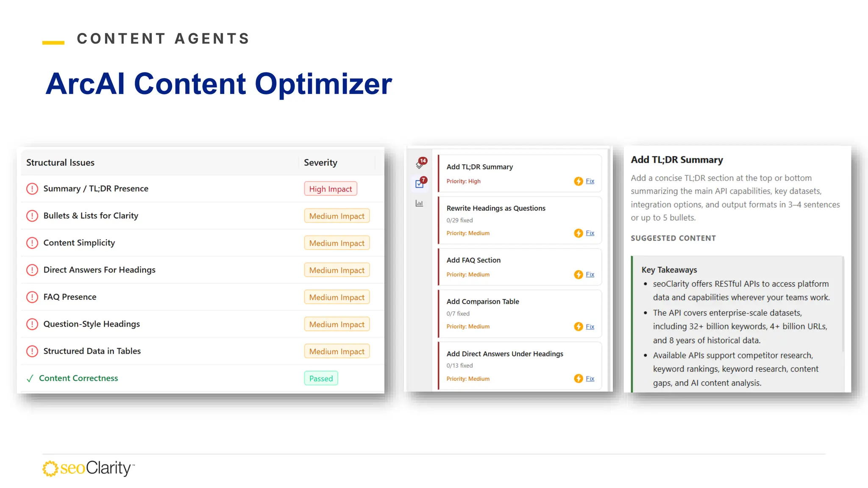Click the lightning icon for Add Comparison Table
Viewport: 868px width, 488px height.
(x=579, y=327)
